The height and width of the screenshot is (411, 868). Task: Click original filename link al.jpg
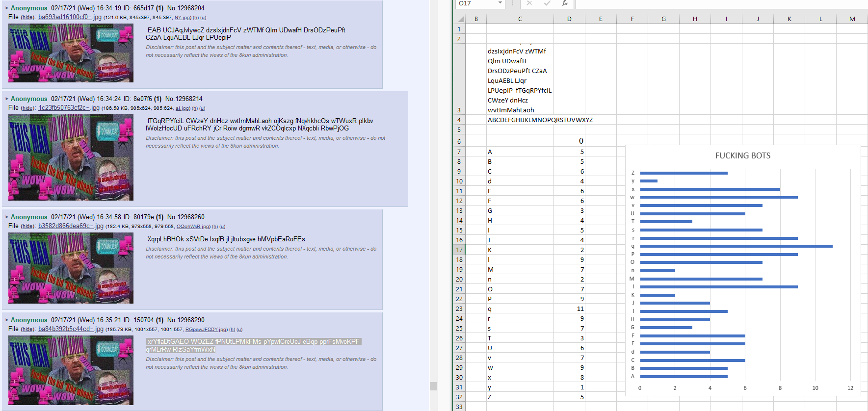(x=182, y=108)
